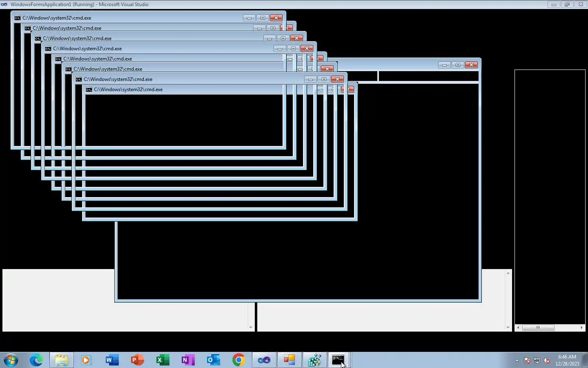Click the Show desktop strip
Viewport: 588px width, 368px height.
[585, 360]
